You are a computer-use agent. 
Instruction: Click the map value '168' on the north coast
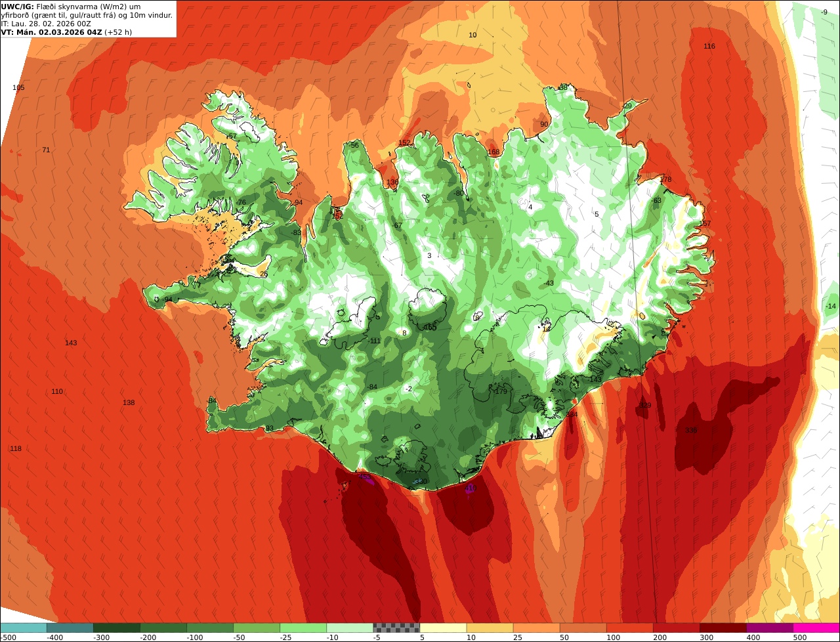(x=493, y=152)
